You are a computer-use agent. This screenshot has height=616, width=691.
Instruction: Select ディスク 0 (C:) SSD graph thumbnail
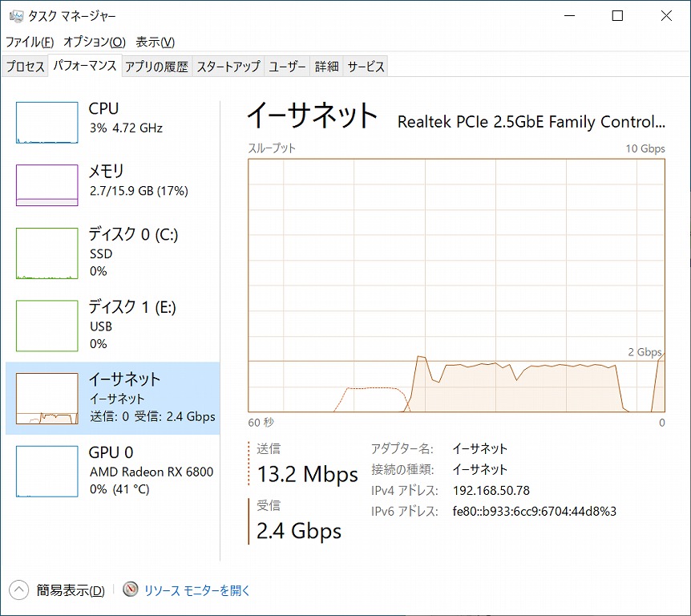[46, 253]
